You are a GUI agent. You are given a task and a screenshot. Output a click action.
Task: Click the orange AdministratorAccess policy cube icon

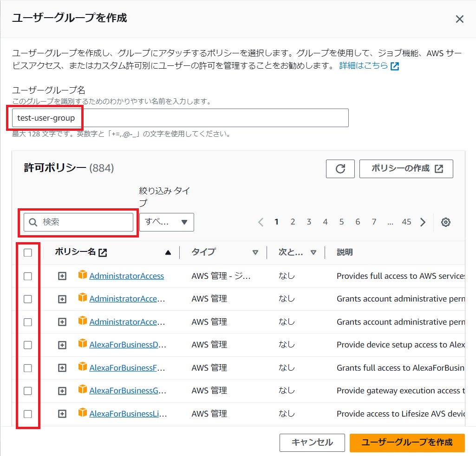(x=83, y=276)
